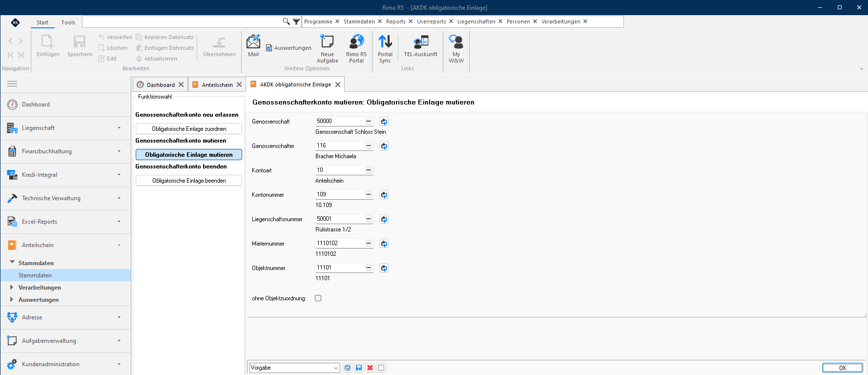Click Obligatorische Einlage beenden button
Image resolution: width=868 pixels, height=375 pixels.
pyautogui.click(x=189, y=181)
